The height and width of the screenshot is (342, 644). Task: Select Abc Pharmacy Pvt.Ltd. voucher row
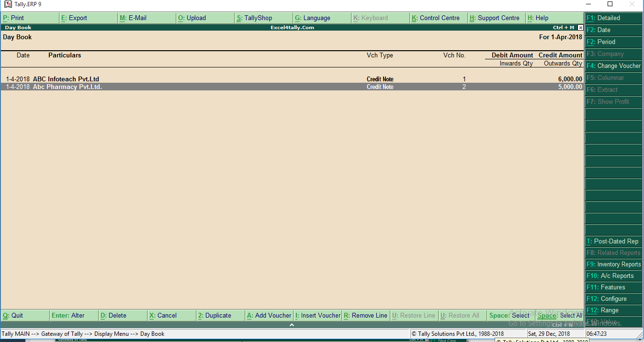click(292, 87)
